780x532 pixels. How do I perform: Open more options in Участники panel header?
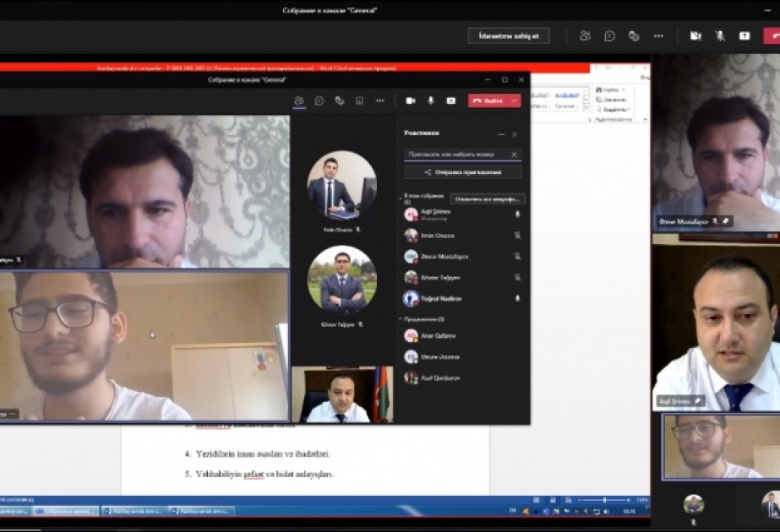tap(501, 134)
